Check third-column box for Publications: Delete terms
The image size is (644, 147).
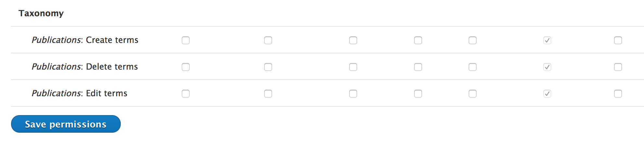pos(353,67)
